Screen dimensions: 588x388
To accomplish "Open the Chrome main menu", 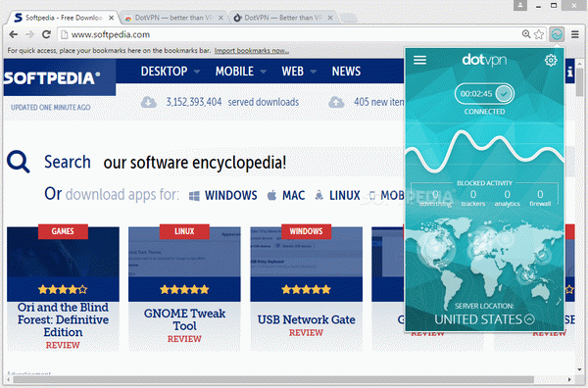I will [x=574, y=34].
